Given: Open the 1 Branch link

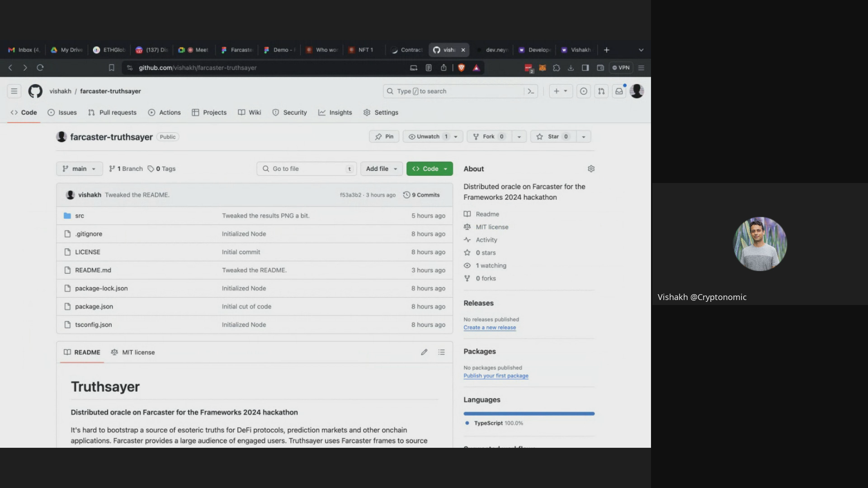Looking at the screenshot, I should (126, 169).
